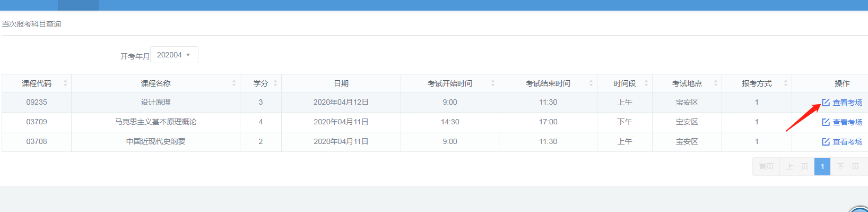Click 14:30 start time cell
This screenshot has height=212, width=868.
pos(450,122)
